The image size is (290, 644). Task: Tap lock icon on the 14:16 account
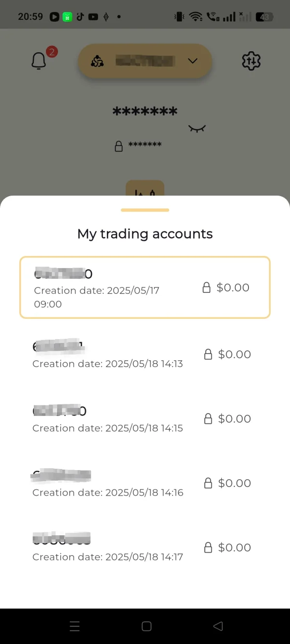pos(208,483)
